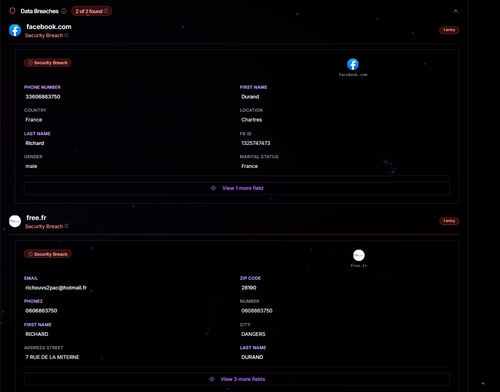Click the free.fr logo beside the heading
Viewport: 500px width, 392px height.
pos(15,221)
